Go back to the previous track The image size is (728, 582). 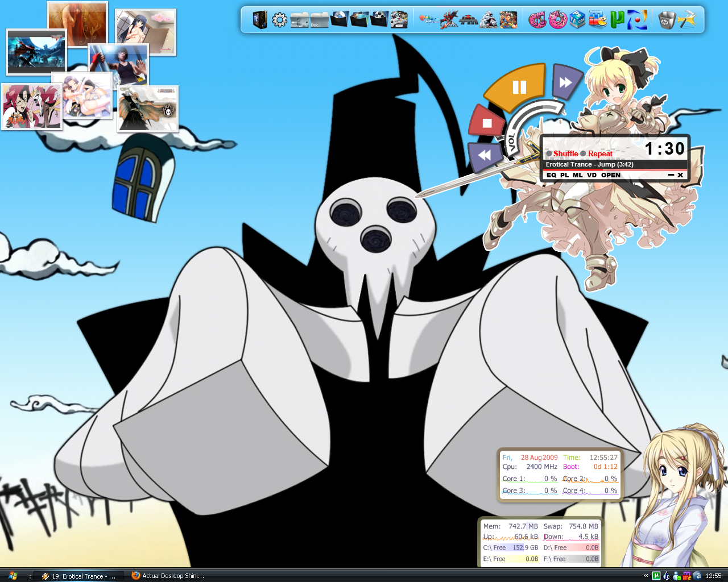pyautogui.click(x=485, y=155)
